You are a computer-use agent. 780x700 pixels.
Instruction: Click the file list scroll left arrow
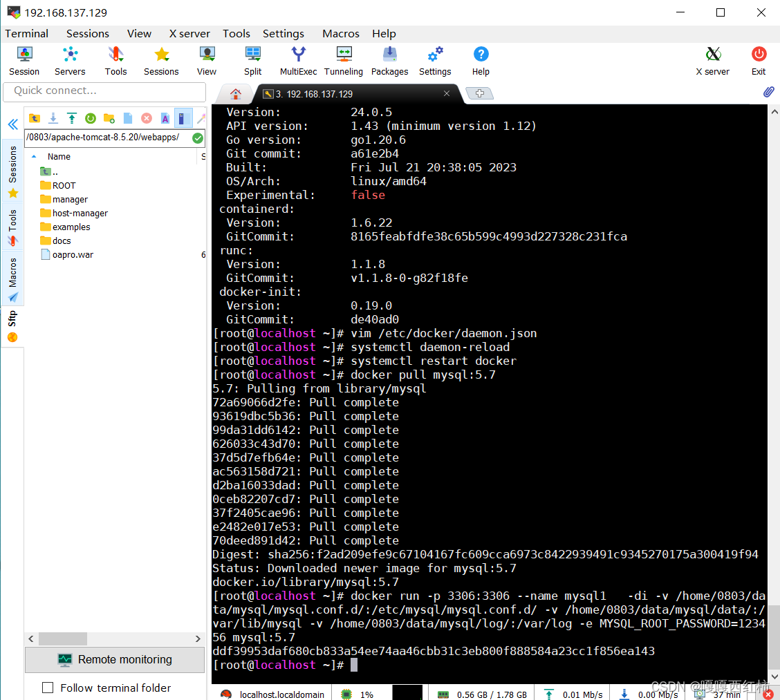tap(31, 638)
